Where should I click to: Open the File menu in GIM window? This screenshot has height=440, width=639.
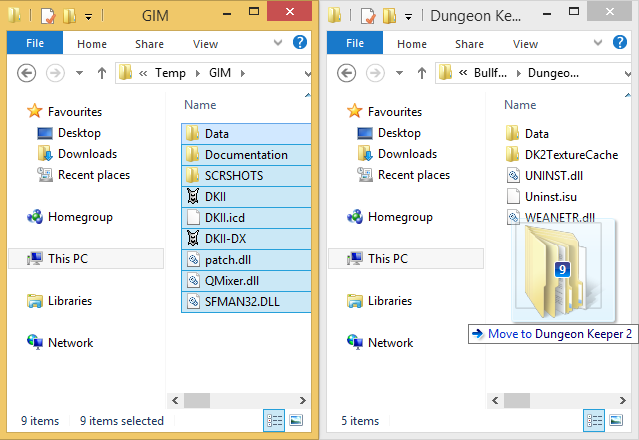pos(34,43)
